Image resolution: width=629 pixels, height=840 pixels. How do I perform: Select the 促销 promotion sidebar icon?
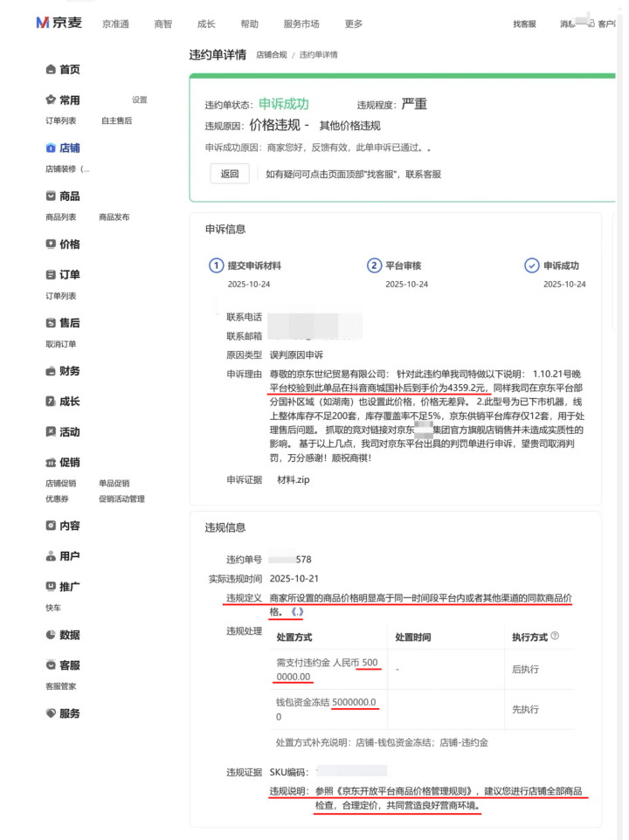coord(51,463)
